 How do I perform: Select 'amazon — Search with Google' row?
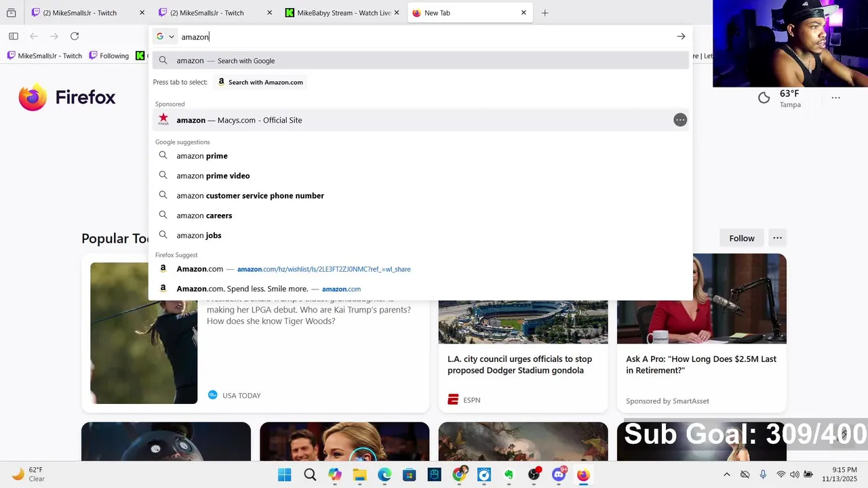(x=420, y=60)
